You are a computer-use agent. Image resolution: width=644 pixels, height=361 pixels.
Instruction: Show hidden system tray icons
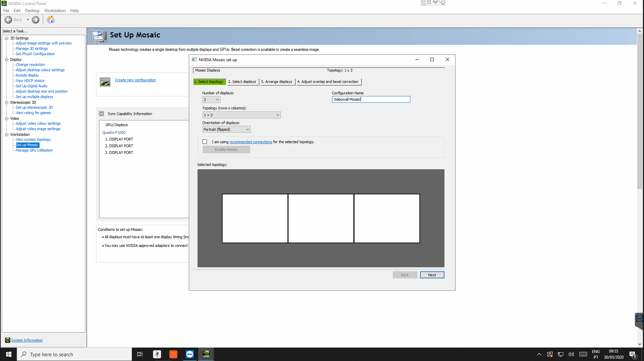(x=539, y=354)
